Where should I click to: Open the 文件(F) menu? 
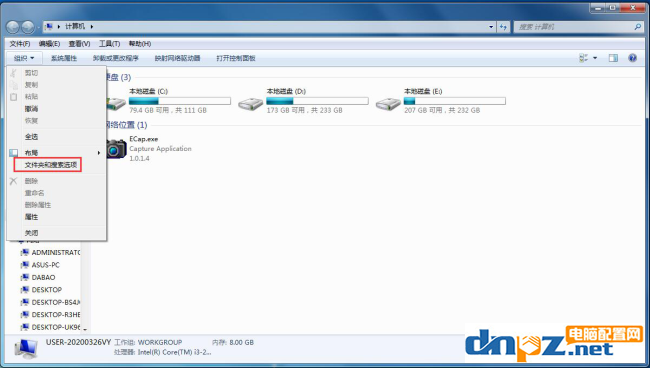[x=20, y=44]
